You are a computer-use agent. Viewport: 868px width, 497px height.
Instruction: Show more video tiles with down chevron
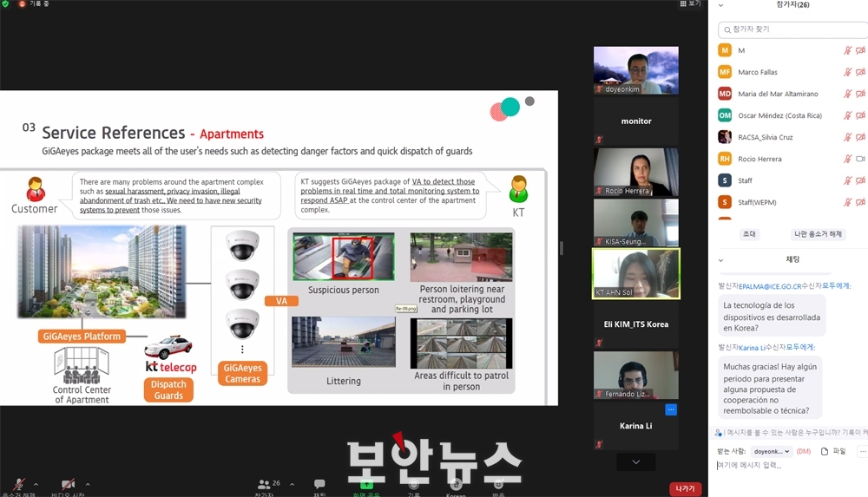636,462
